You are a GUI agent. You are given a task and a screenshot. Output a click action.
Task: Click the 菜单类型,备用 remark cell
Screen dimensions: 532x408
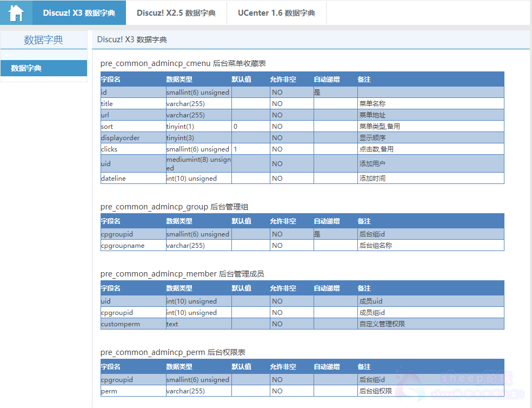[431, 127]
